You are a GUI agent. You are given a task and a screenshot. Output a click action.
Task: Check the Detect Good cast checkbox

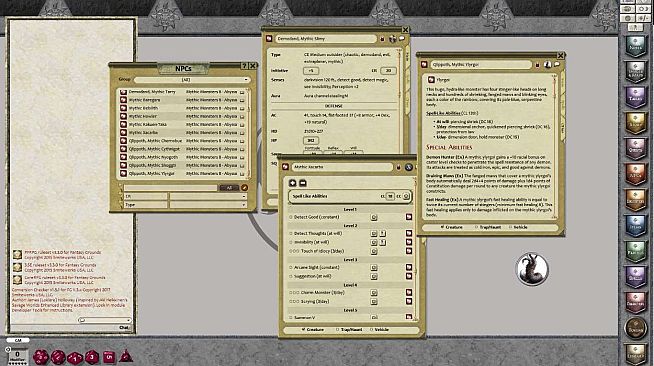tap(291, 217)
